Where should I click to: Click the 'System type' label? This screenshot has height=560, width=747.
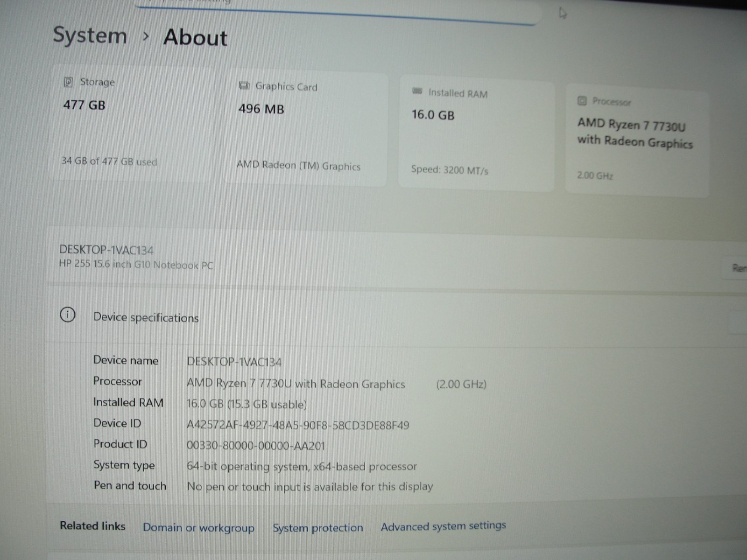[x=124, y=465]
